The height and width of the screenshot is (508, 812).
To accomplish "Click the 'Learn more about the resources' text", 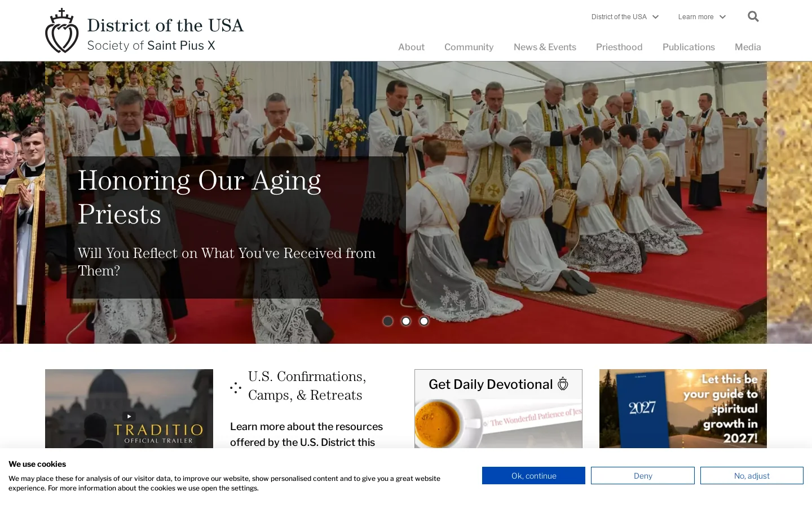I will pos(306,435).
